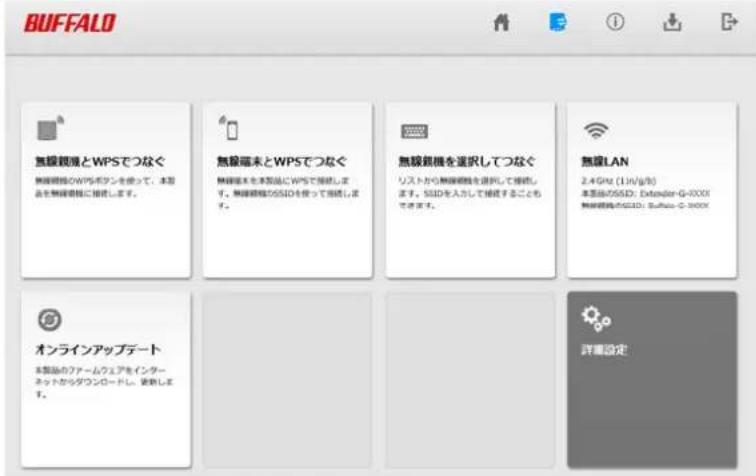Click the router WPS icon in first tile
The height and width of the screenshot is (476, 756).
pos(50,128)
